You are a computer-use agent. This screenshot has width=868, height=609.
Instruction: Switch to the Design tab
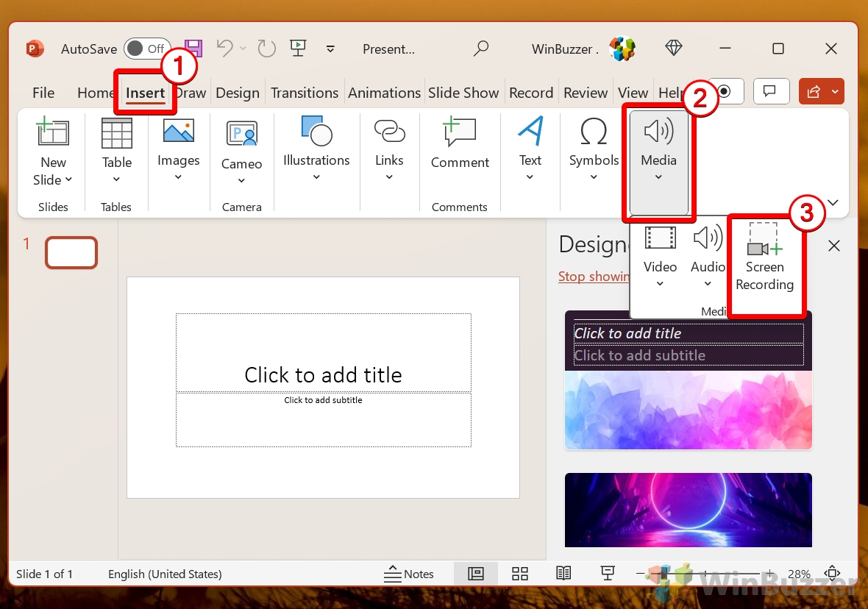(238, 93)
